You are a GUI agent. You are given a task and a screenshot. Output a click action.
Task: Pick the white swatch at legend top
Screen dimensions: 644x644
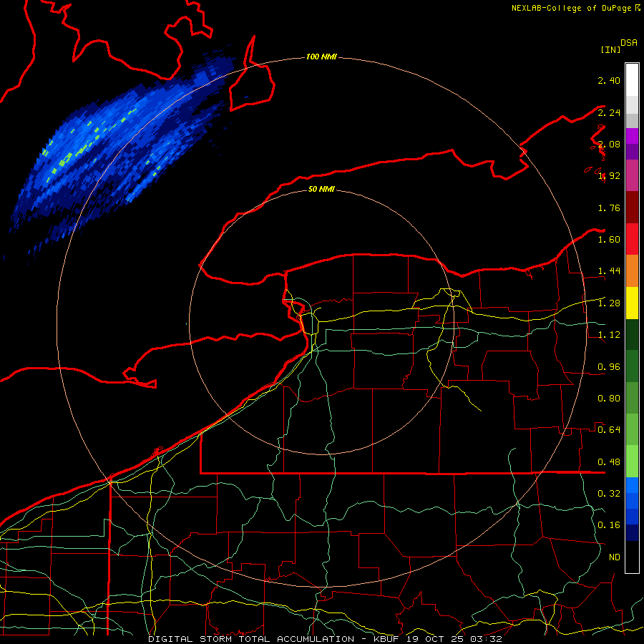(x=632, y=80)
